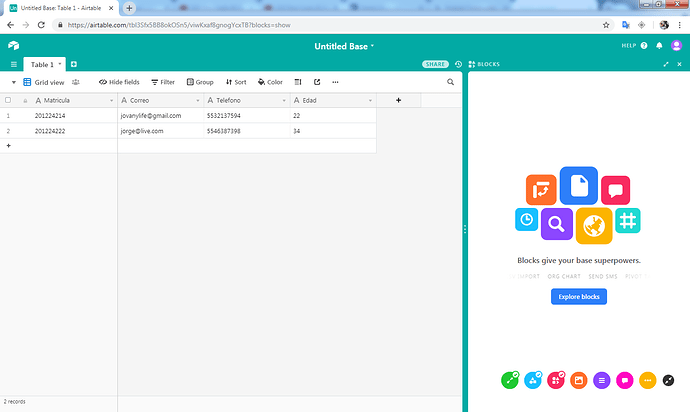Expand the Untitled Base title dropdown
Screen dimensions: 690x412
pos(372,46)
